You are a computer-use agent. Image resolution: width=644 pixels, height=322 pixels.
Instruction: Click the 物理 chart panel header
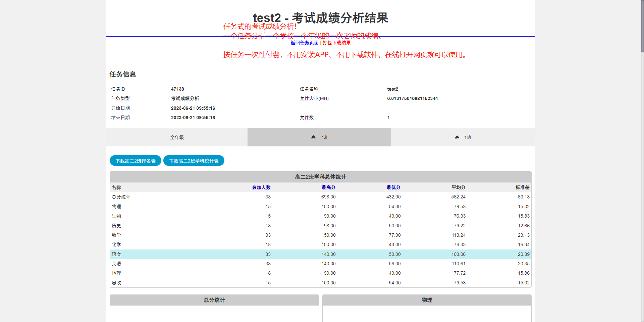coord(427,300)
